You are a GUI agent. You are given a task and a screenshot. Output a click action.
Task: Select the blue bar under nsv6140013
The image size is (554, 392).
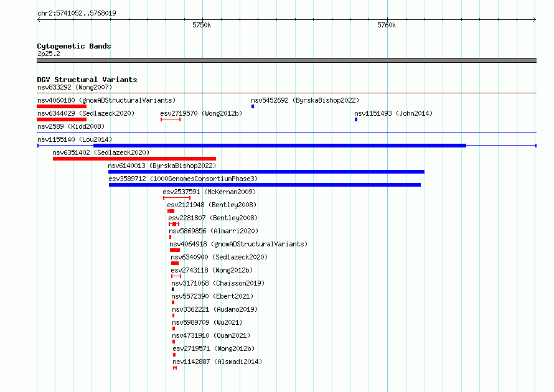coord(266,172)
